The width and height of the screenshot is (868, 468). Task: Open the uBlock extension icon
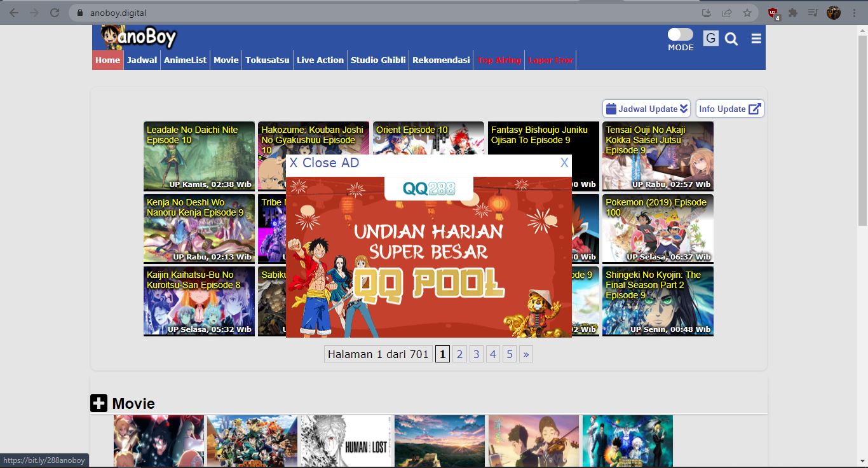[773, 13]
